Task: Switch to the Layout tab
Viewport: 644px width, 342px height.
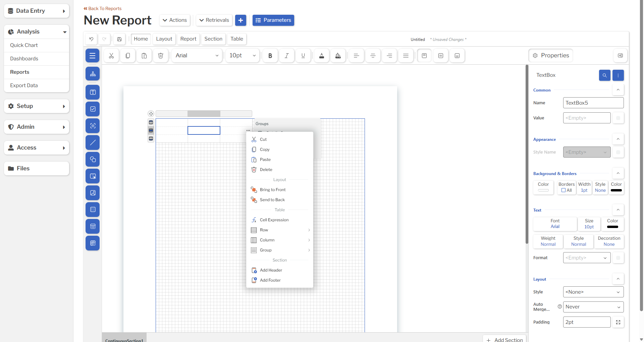Action: click(164, 39)
